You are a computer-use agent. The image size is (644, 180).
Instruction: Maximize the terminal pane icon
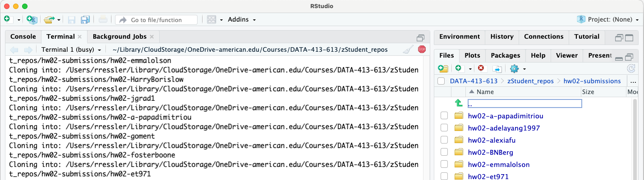tap(420, 38)
